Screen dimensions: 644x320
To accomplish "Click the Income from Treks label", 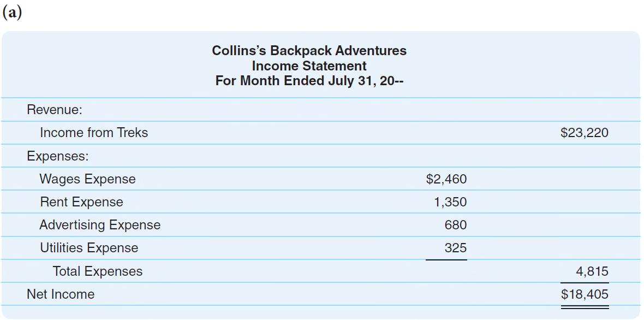I will [x=94, y=133].
